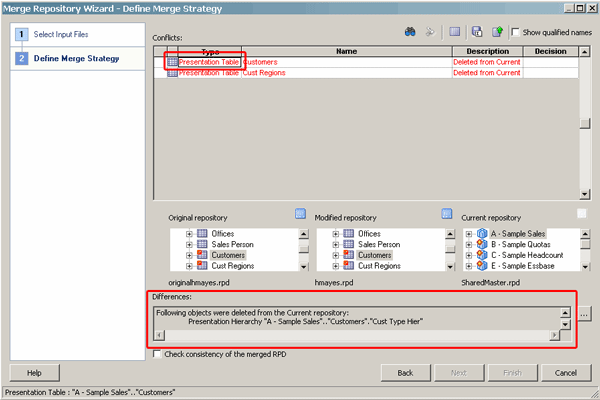The height and width of the screenshot is (400, 600).
Task: Click Conflicts list vertical scrollbar thumb
Action: coord(584,123)
